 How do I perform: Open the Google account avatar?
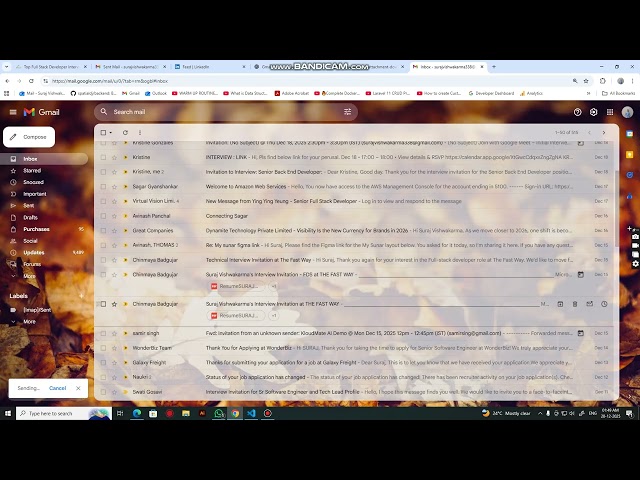[627, 112]
